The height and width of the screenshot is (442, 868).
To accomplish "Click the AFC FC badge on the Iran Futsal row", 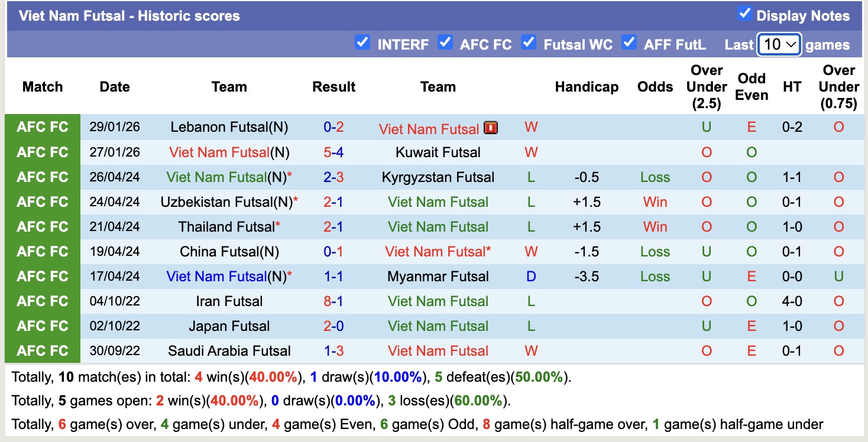I will pos(42,301).
